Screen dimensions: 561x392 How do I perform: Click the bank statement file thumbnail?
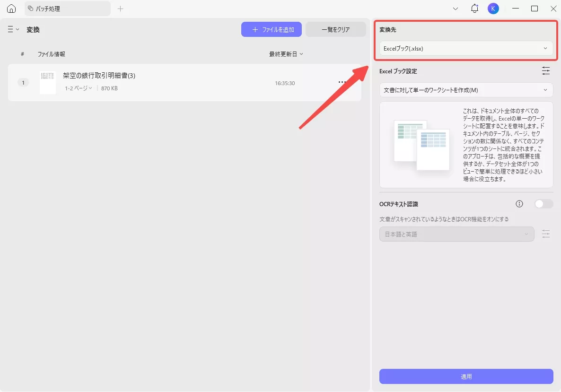(x=47, y=82)
